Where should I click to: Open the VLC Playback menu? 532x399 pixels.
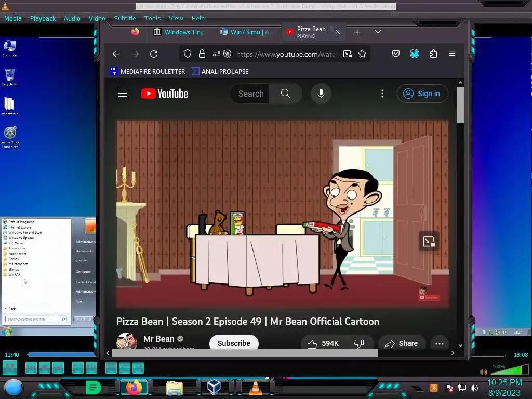point(43,18)
